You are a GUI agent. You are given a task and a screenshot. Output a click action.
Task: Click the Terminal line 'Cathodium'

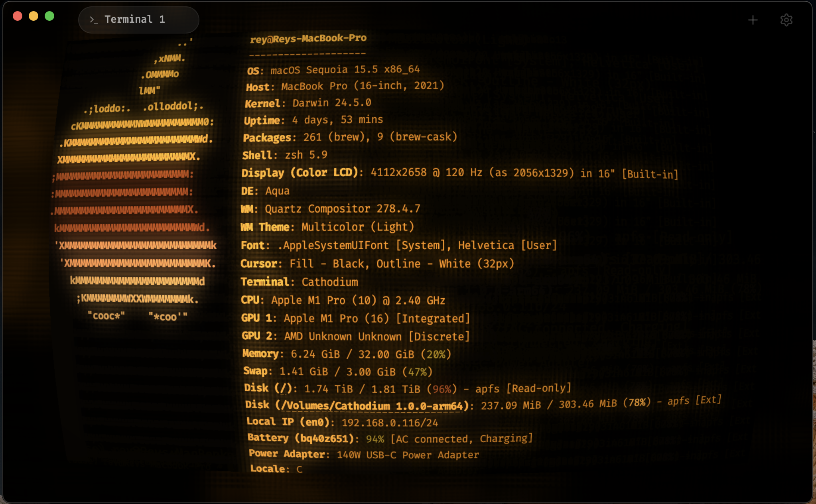[x=330, y=282]
